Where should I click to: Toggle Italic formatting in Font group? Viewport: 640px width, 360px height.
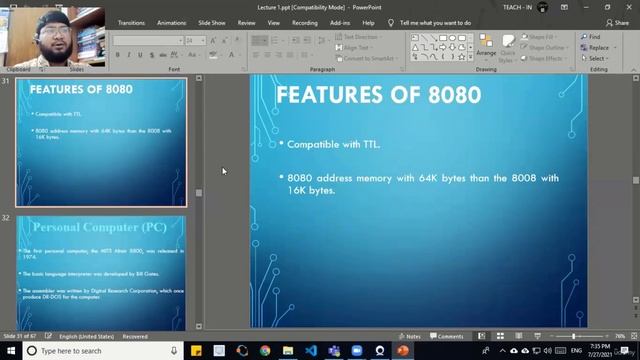pyautogui.click(x=129, y=55)
